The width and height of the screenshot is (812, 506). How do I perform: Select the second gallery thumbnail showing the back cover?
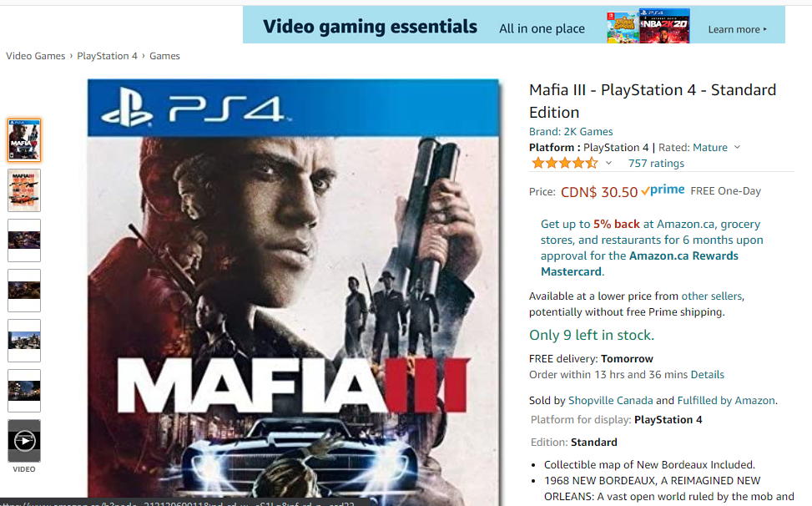click(23, 190)
